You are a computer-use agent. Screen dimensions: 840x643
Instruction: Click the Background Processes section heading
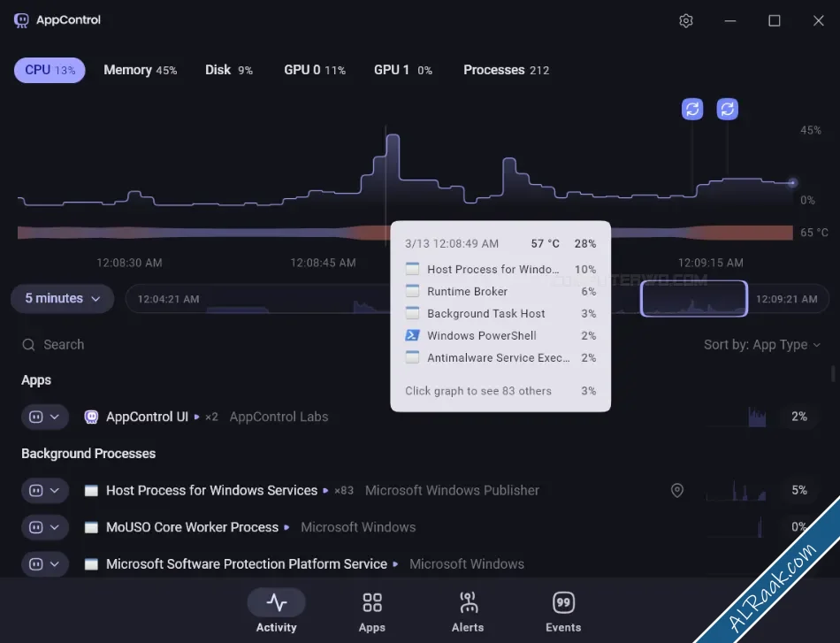pyautogui.click(x=88, y=454)
